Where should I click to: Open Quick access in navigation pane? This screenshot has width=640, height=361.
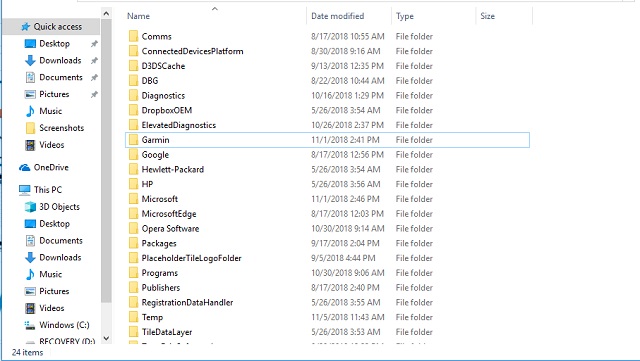[x=51, y=27]
